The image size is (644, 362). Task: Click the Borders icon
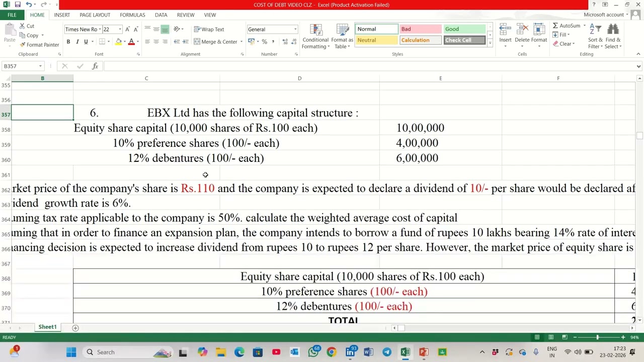click(x=102, y=42)
